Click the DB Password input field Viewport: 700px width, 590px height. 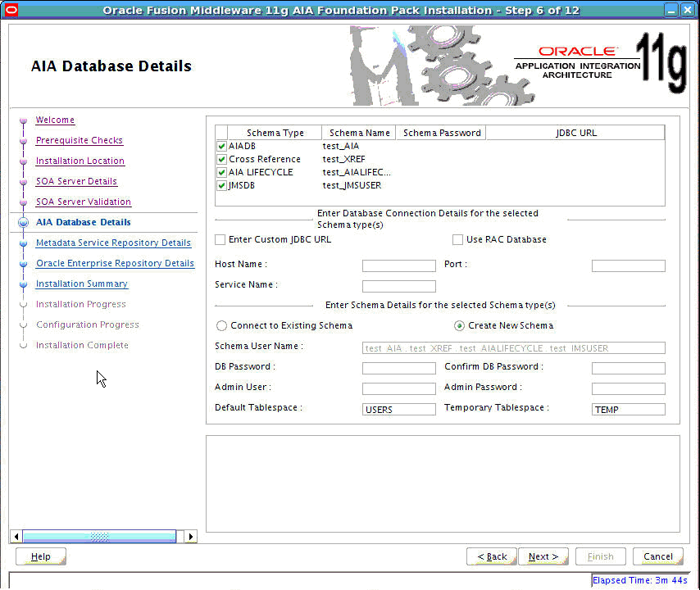pos(399,368)
